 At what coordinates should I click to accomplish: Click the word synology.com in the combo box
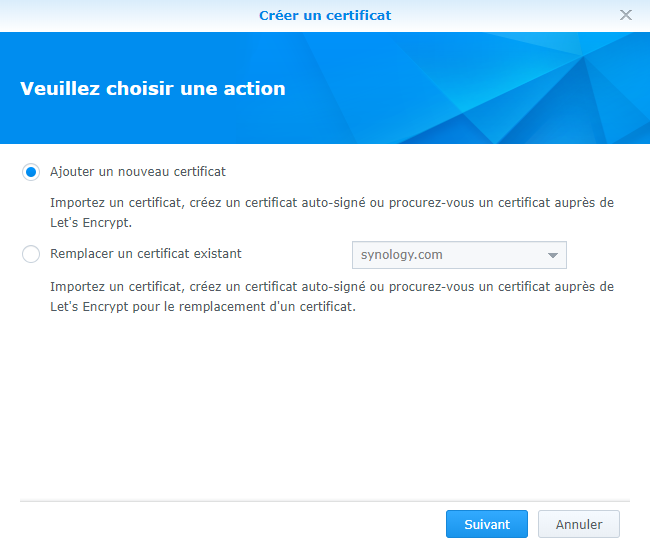tap(402, 255)
